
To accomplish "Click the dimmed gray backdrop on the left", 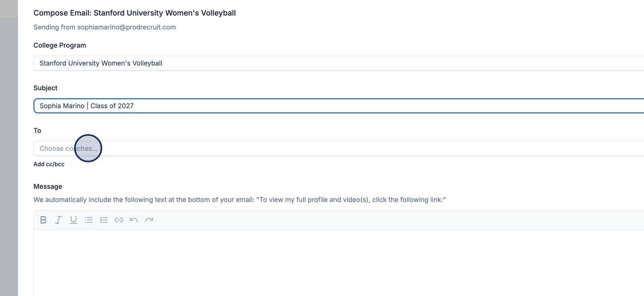I will [x=9, y=161].
